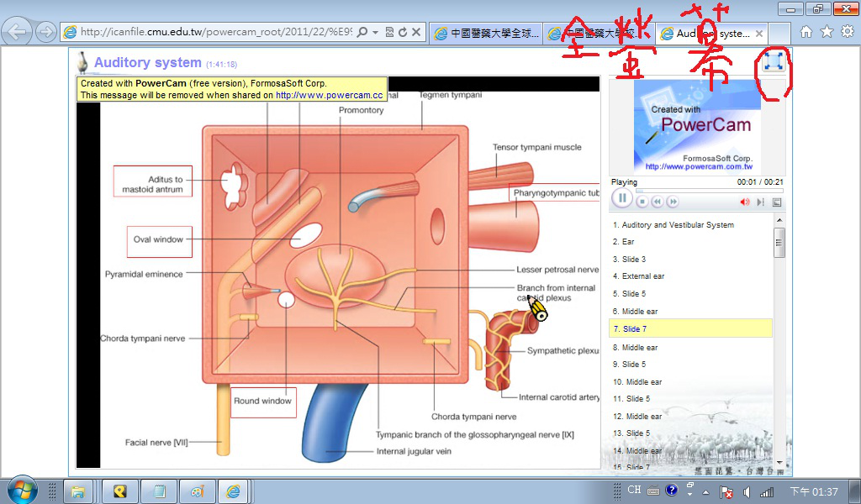Jump to '2. Ear' slide

624,242
